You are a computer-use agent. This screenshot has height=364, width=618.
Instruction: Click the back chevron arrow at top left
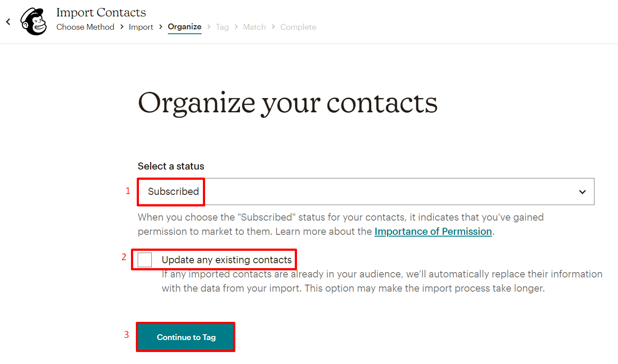(8, 21)
